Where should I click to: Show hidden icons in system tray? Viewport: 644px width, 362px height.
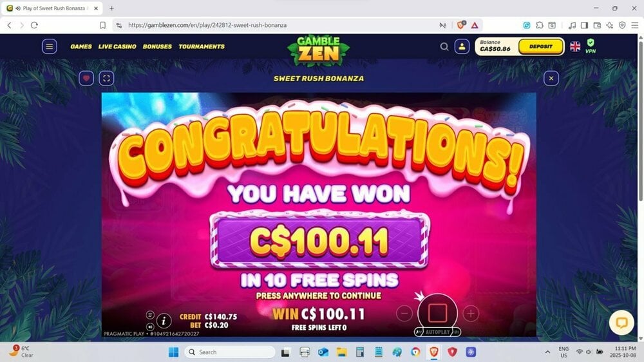pos(547,352)
